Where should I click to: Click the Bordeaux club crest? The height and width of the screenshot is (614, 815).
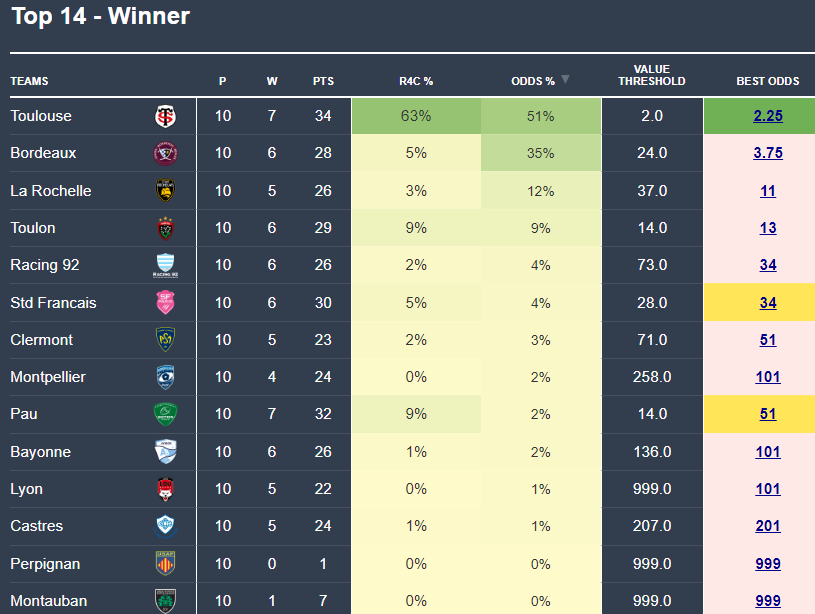[165, 153]
